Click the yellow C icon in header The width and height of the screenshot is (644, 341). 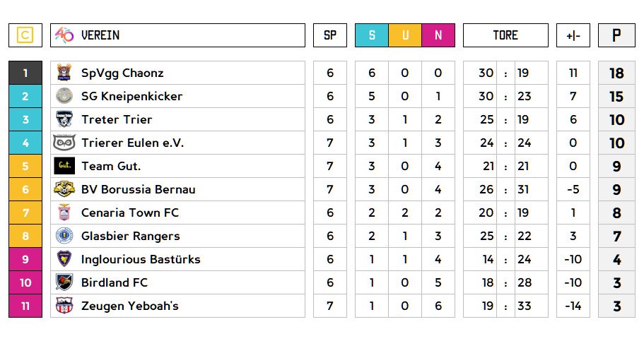click(x=25, y=35)
